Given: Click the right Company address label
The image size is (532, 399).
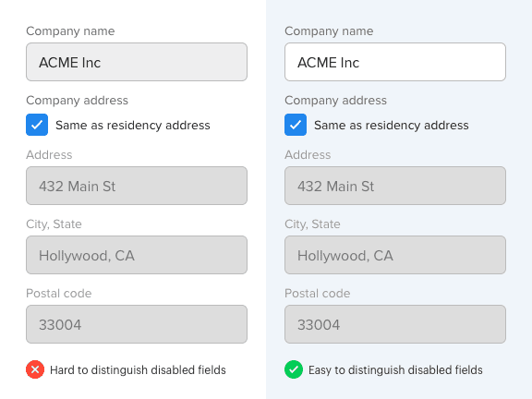Looking at the screenshot, I should (x=335, y=101).
